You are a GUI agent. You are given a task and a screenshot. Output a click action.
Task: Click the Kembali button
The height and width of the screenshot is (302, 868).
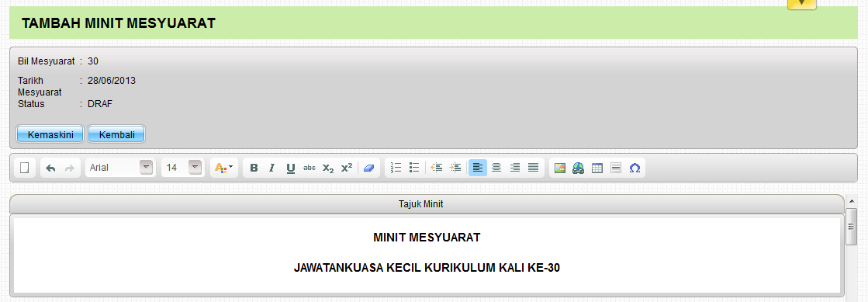pos(117,134)
